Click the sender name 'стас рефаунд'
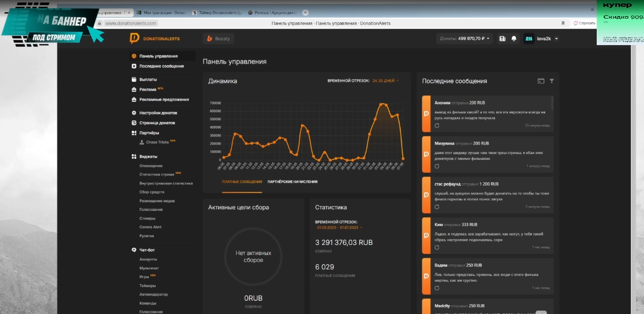 [447, 184]
